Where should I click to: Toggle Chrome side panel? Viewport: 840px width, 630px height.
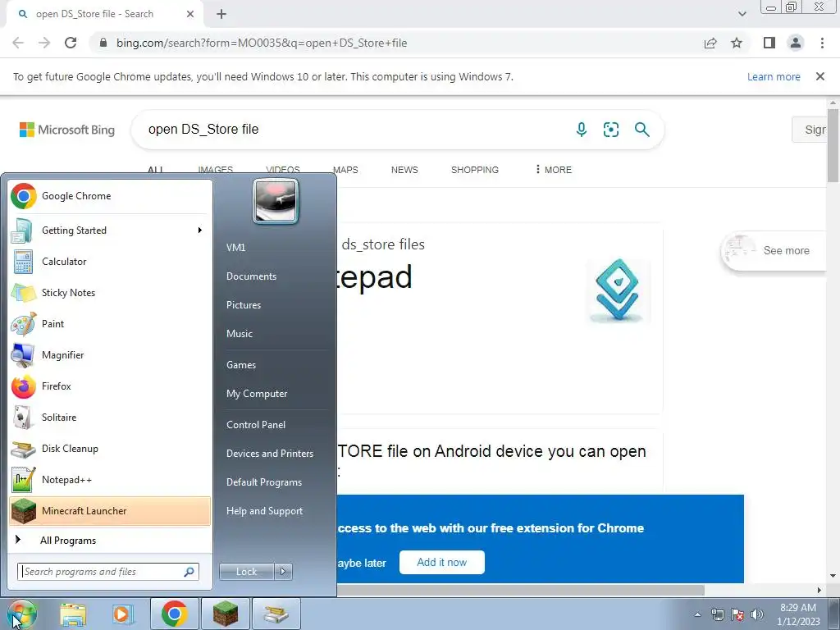(x=769, y=43)
